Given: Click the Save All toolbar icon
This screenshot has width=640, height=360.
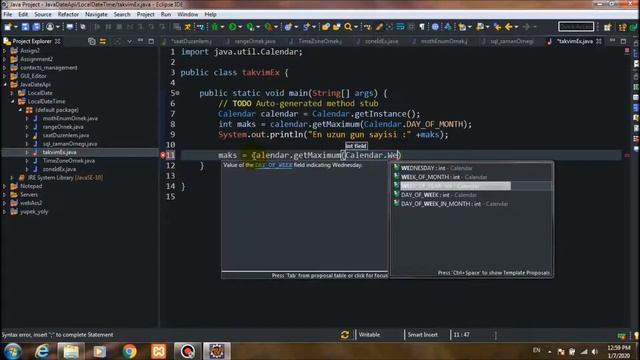Looking at the screenshot, I should coord(36,27).
